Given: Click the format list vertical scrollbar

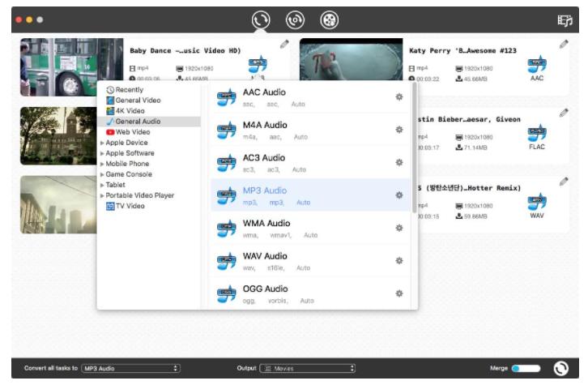Looking at the screenshot, I should [414, 148].
